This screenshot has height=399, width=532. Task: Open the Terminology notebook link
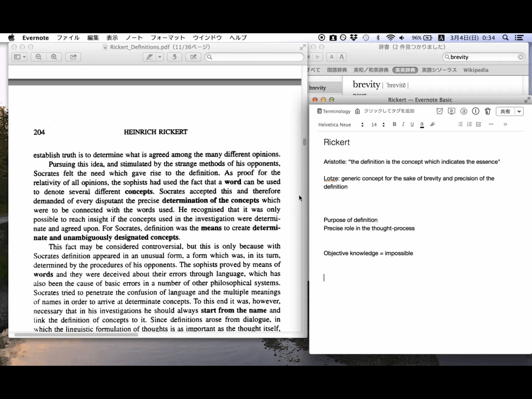coord(334,111)
